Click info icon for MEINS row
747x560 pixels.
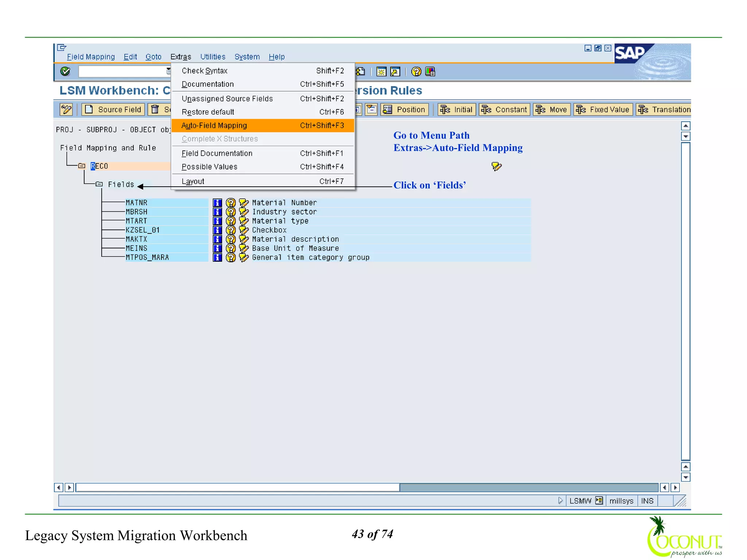pos(217,248)
